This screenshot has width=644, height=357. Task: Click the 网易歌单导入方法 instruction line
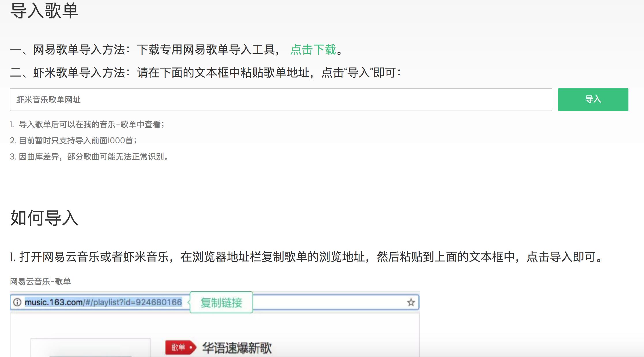[x=144, y=50]
